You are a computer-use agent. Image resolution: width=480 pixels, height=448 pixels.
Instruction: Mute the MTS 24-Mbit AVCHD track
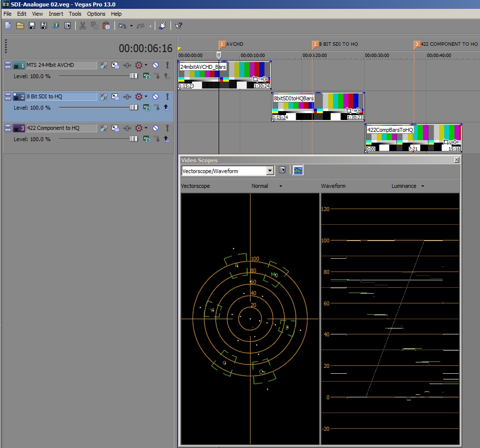pyautogui.click(x=155, y=65)
